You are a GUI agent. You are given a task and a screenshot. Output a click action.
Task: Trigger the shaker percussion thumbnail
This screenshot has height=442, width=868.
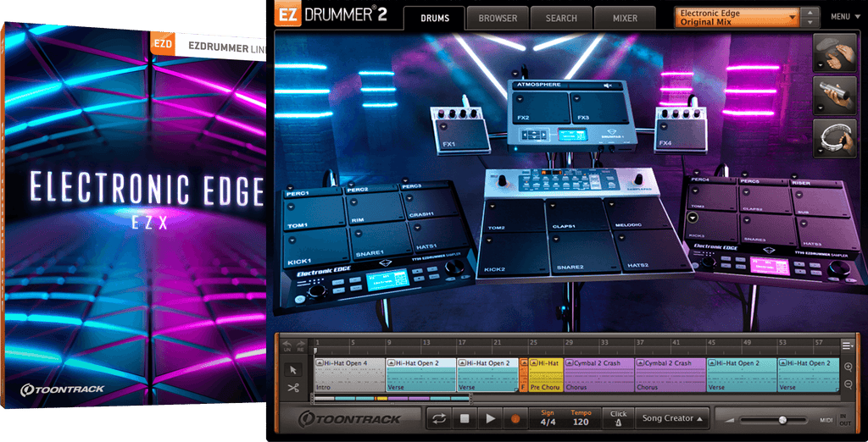tap(835, 95)
